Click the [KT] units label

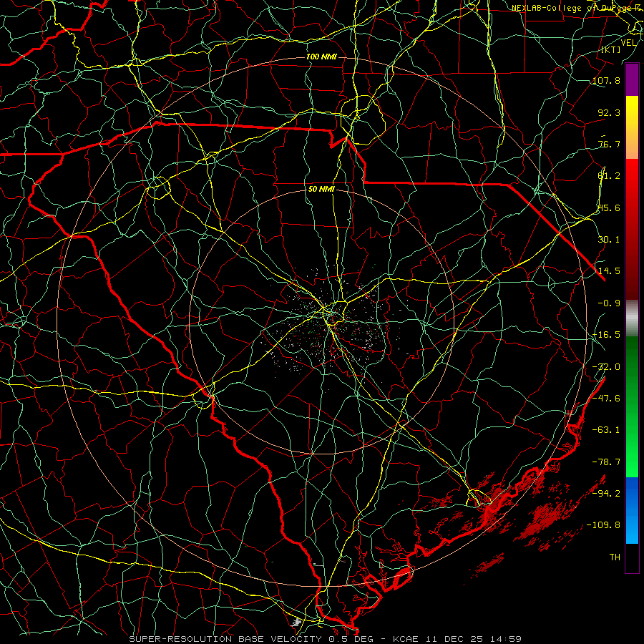[611, 49]
